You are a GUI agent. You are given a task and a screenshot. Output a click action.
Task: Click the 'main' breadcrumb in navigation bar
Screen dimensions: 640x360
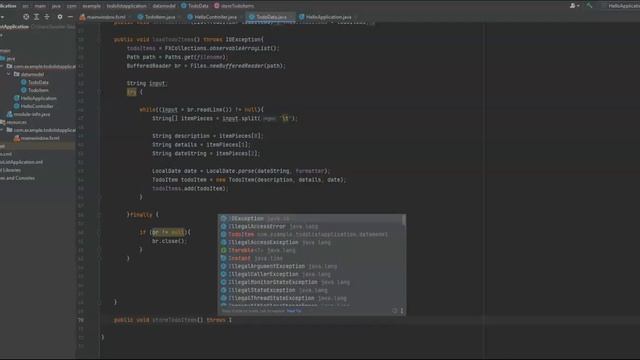40,6
